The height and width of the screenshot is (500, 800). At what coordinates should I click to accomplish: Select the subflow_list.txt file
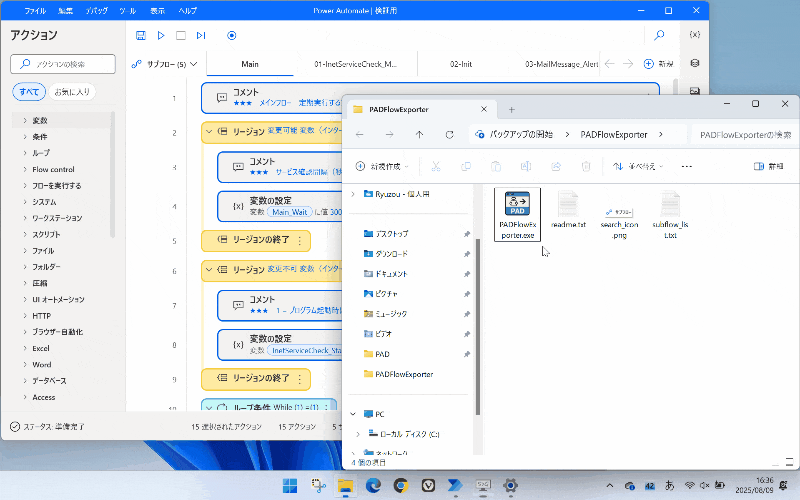click(670, 215)
